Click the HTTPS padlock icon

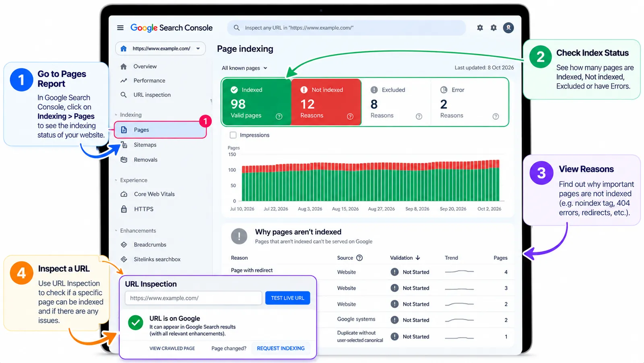[124, 209]
